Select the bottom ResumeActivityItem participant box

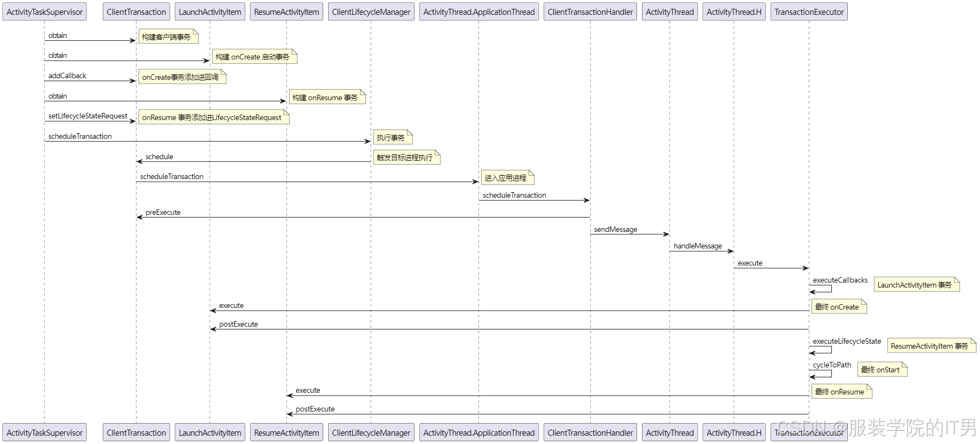click(x=286, y=432)
